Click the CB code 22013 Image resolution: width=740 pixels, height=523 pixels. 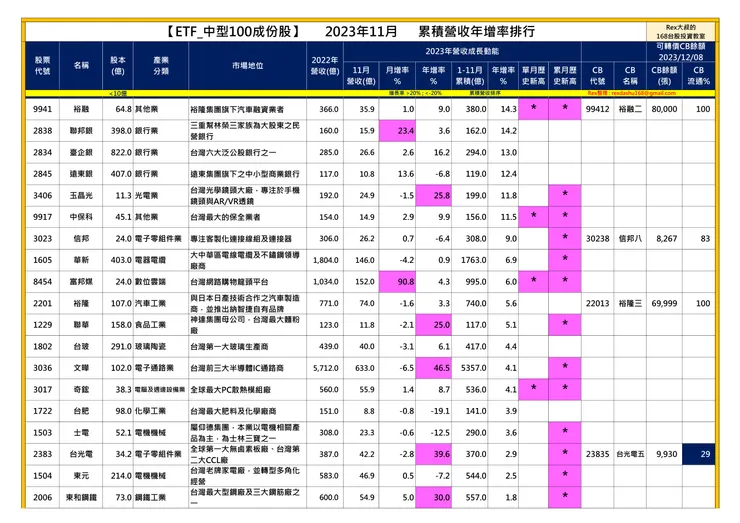(597, 304)
